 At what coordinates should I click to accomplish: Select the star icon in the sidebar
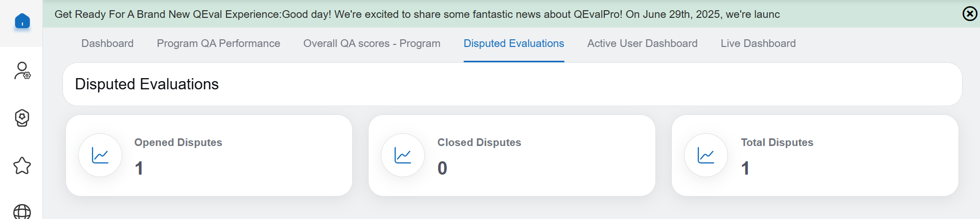[x=22, y=165]
